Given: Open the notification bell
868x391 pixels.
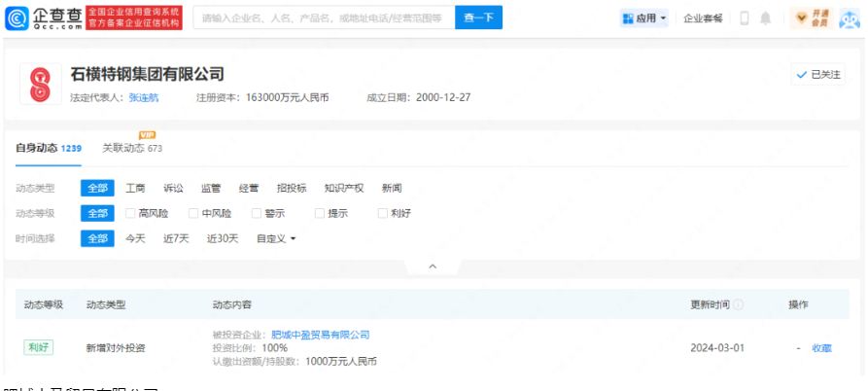Looking at the screenshot, I should tap(766, 18).
